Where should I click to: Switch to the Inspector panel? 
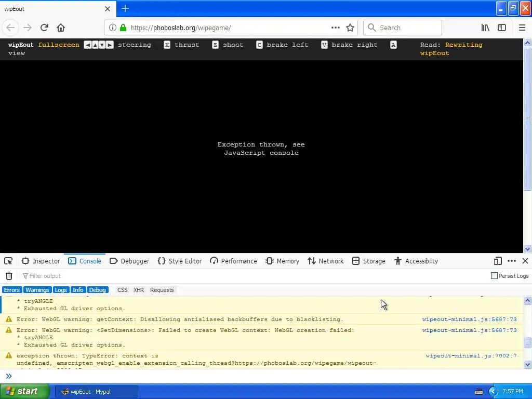point(41,261)
